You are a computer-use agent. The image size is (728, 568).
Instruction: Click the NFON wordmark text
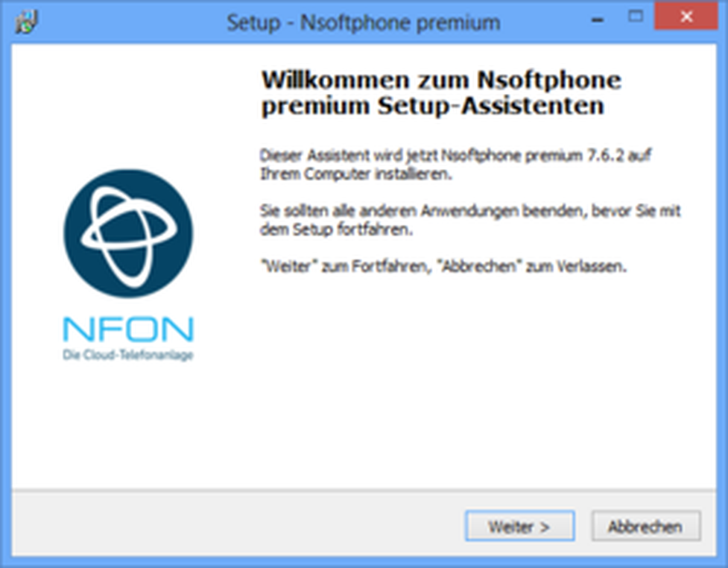coord(128,329)
